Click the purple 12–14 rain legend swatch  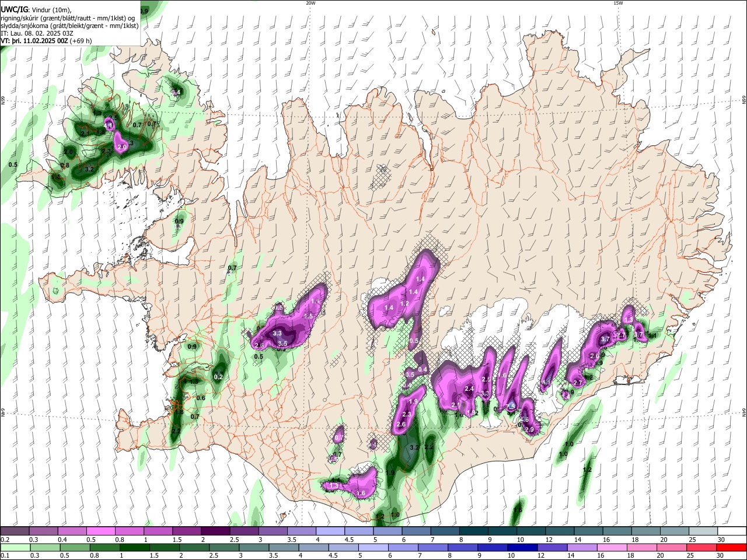point(553,547)
